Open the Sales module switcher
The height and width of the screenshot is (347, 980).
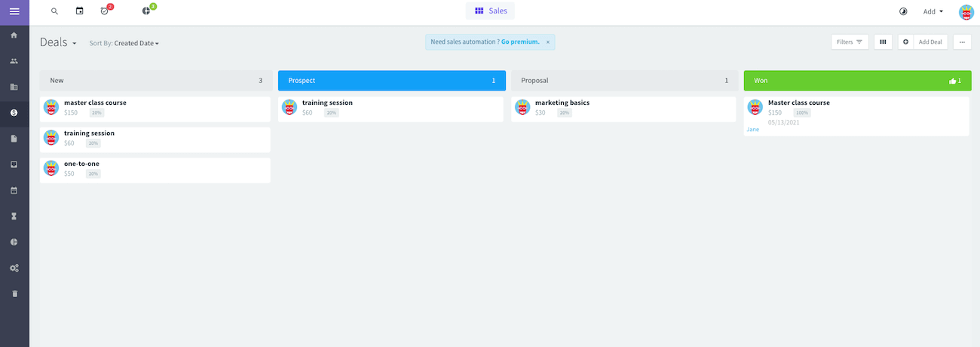pos(490,11)
